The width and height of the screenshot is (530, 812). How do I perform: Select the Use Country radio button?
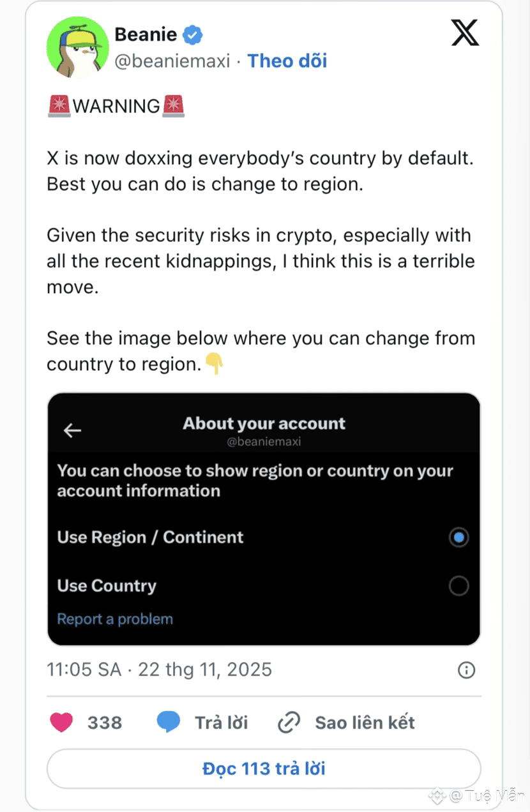pyautogui.click(x=458, y=586)
